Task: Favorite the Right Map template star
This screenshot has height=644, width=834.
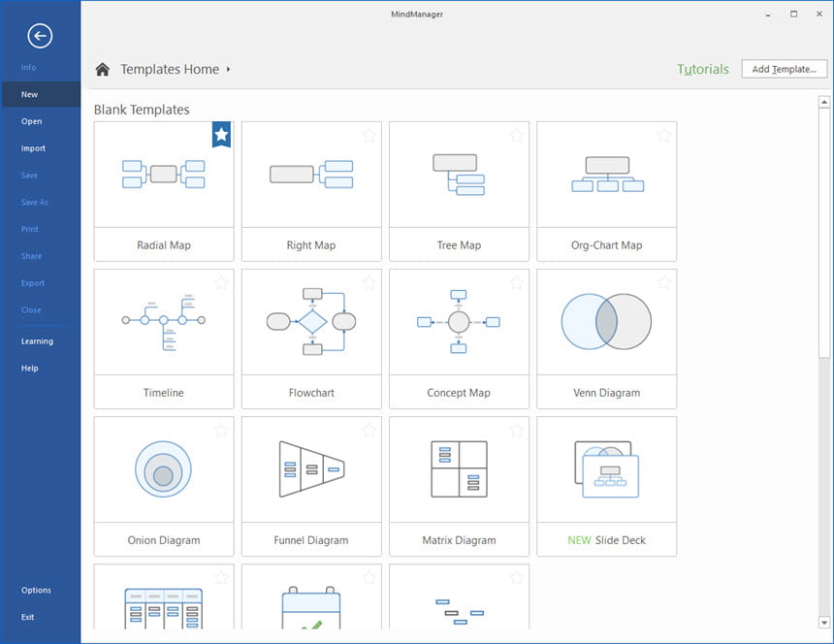Action: coord(369,135)
